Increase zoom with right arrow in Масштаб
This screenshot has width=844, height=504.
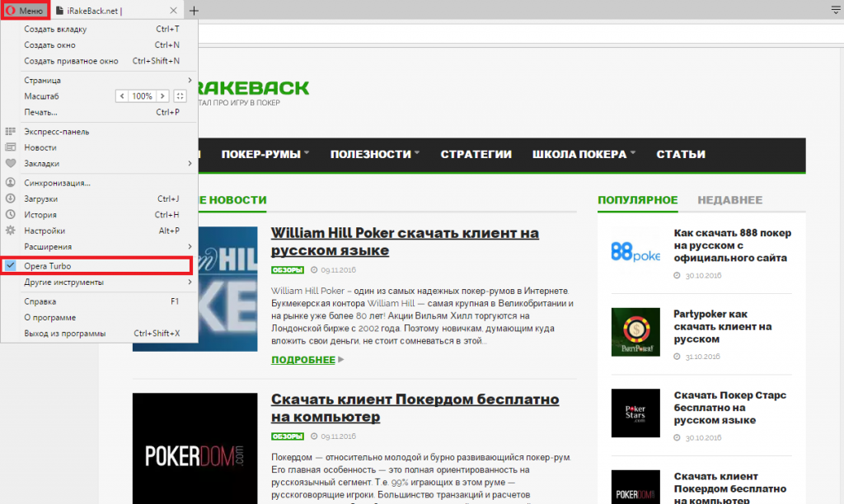162,96
